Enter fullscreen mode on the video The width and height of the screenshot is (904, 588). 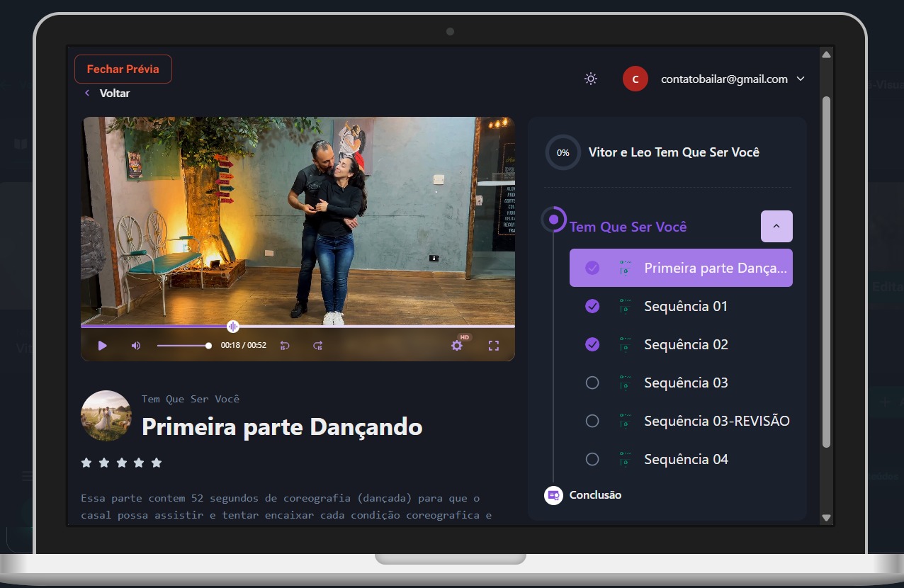click(494, 346)
